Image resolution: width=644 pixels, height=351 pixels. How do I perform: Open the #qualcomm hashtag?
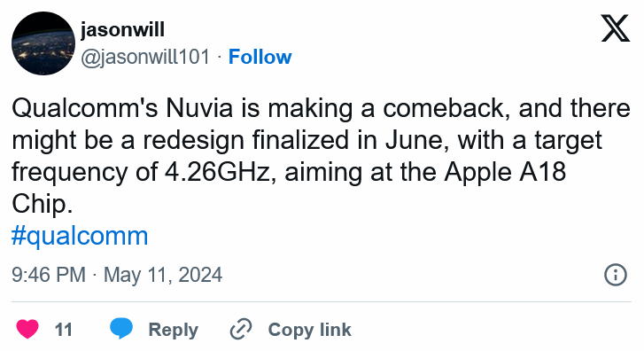(x=80, y=236)
